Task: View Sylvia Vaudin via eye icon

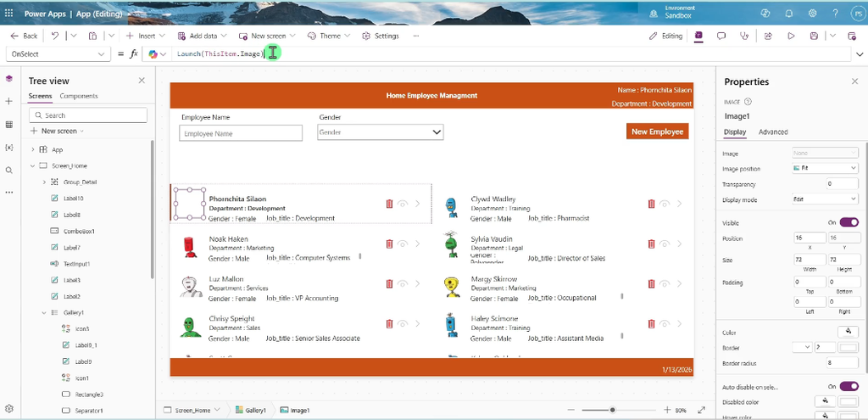Action: pyautogui.click(x=665, y=244)
